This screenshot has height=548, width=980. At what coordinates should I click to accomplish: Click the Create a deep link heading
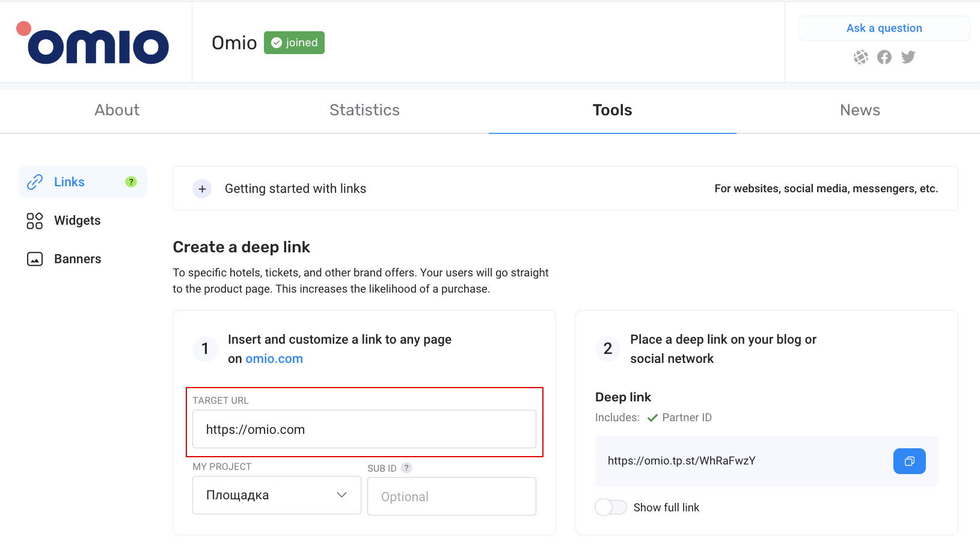(x=242, y=247)
